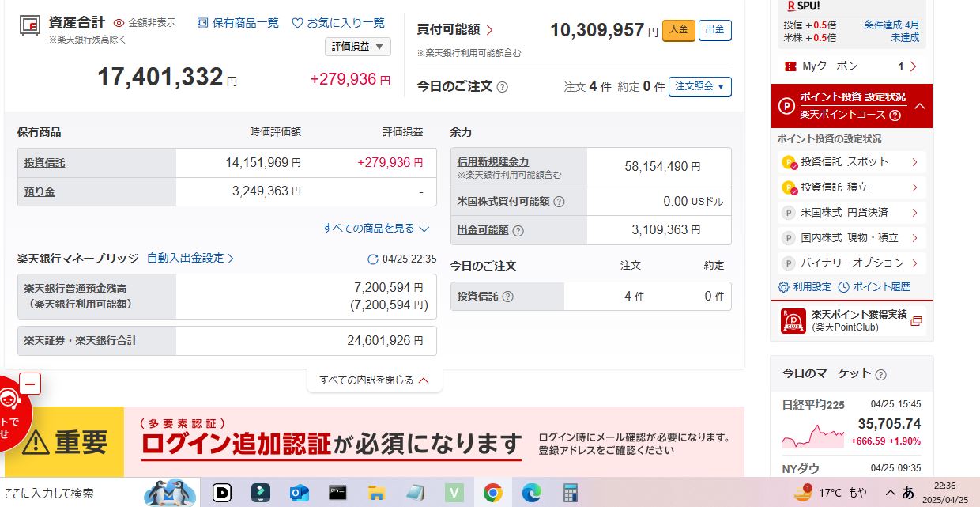This screenshot has width=980, height=507.
Task: Open the green V app in taskbar
Action: [x=454, y=493]
